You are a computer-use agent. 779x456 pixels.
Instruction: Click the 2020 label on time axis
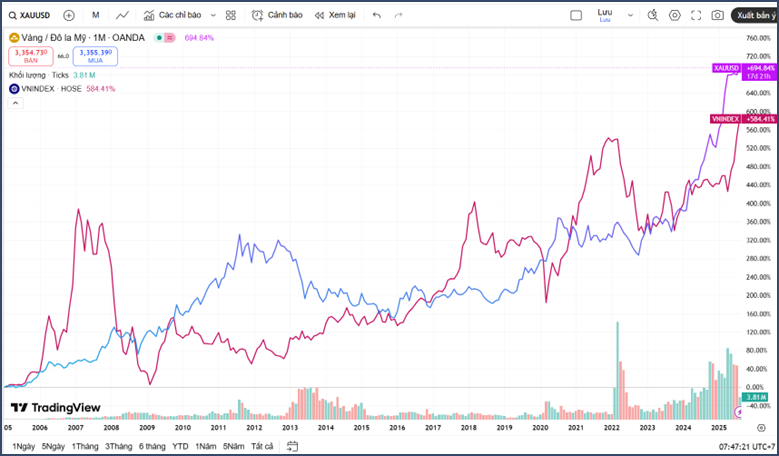click(x=540, y=428)
